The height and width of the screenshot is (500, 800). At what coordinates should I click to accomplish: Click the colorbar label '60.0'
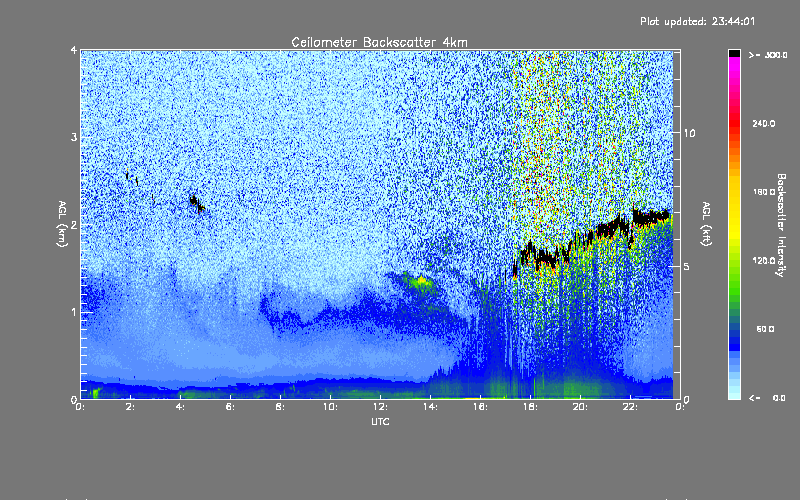(x=765, y=329)
